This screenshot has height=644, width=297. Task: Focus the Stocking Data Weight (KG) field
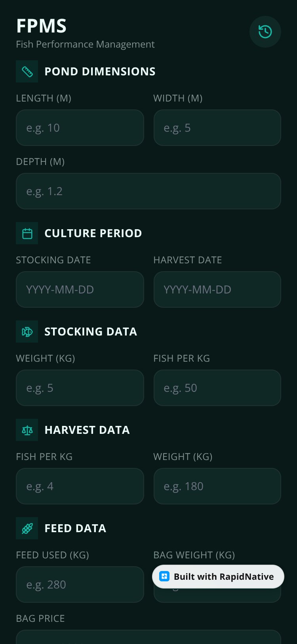pyautogui.click(x=80, y=388)
